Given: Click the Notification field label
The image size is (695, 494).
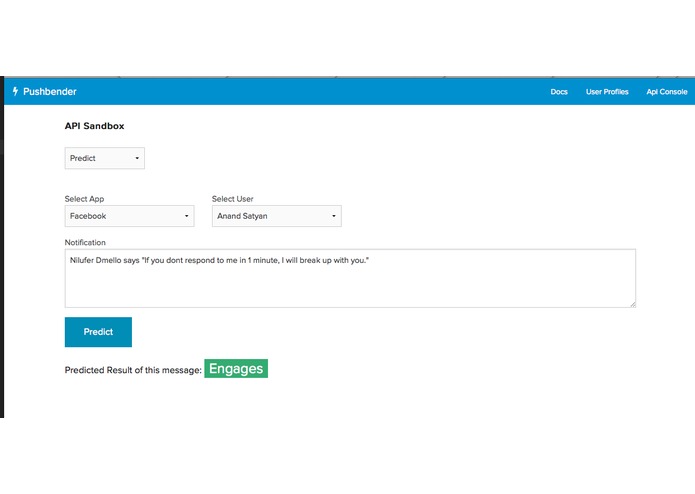Looking at the screenshot, I should pyautogui.click(x=85, y=242).
